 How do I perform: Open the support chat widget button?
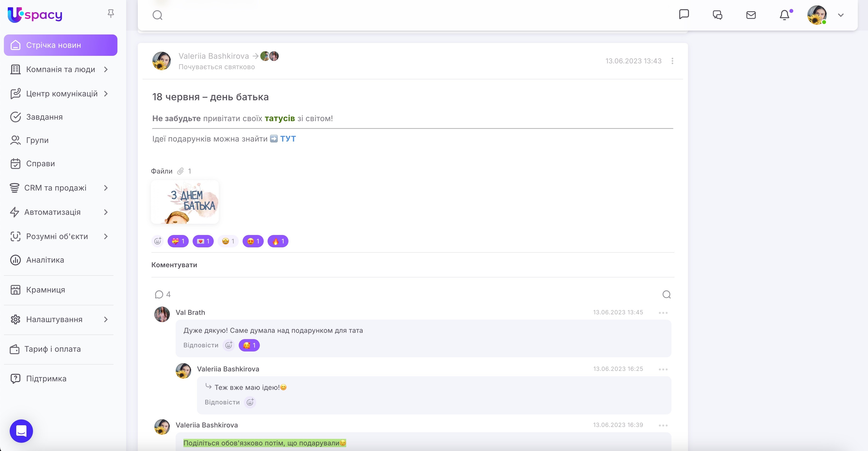click(21, 431)
